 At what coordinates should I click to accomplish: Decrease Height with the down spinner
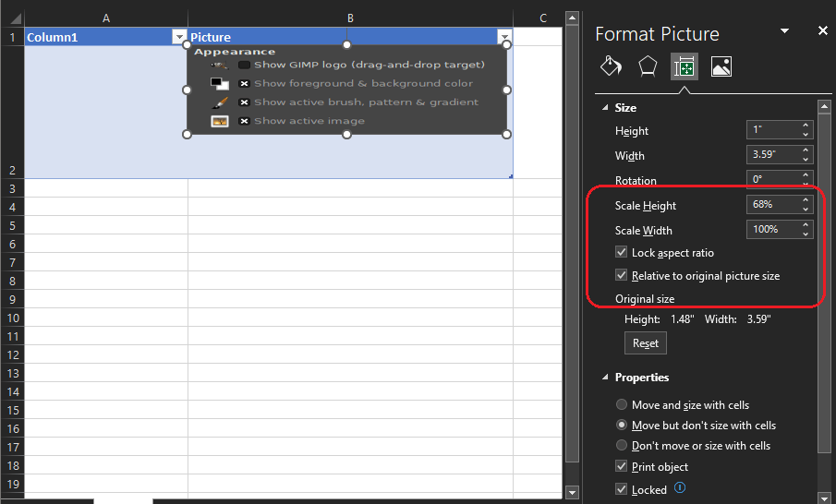coord(806,134)
